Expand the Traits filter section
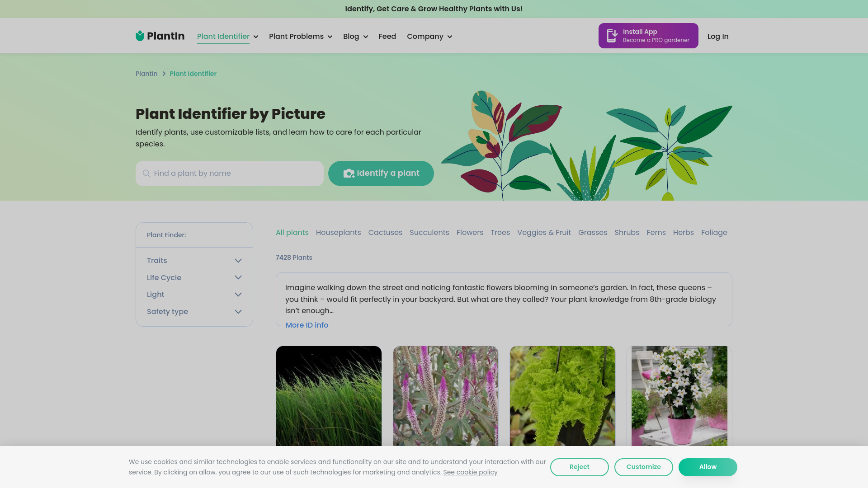The width and height of the screenshot is (868, 488). (194, 260)
